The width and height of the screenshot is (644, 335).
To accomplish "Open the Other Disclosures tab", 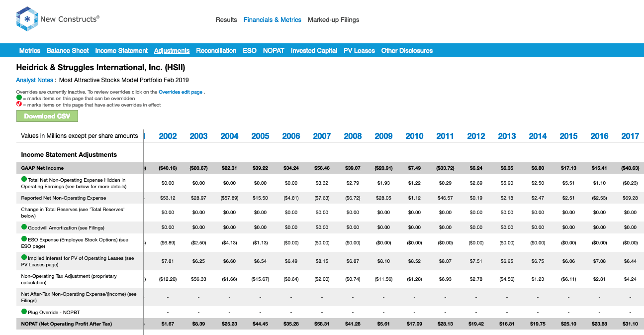I will 407,50.
